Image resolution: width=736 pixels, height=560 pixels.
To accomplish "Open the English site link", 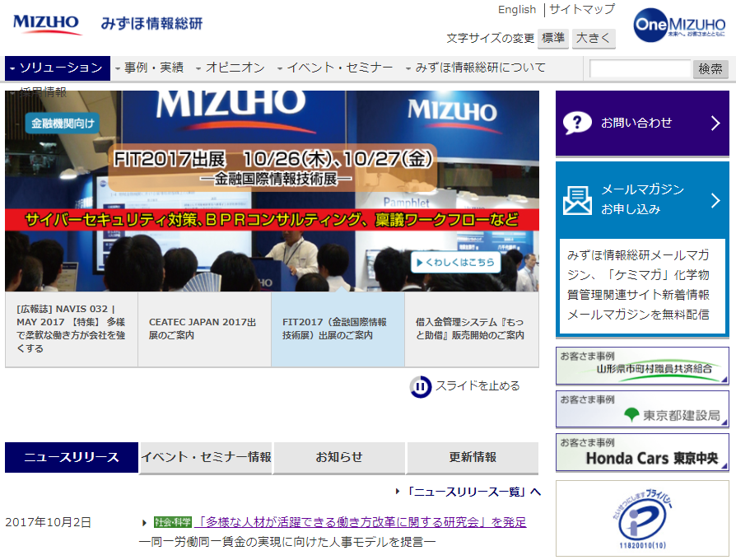I will (x=517, y=10).
